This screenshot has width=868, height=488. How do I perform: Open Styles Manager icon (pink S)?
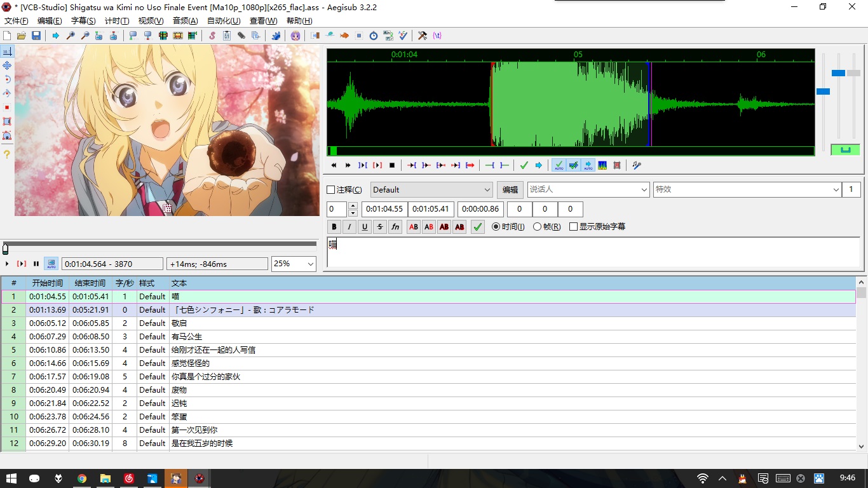tap(212, 36)
